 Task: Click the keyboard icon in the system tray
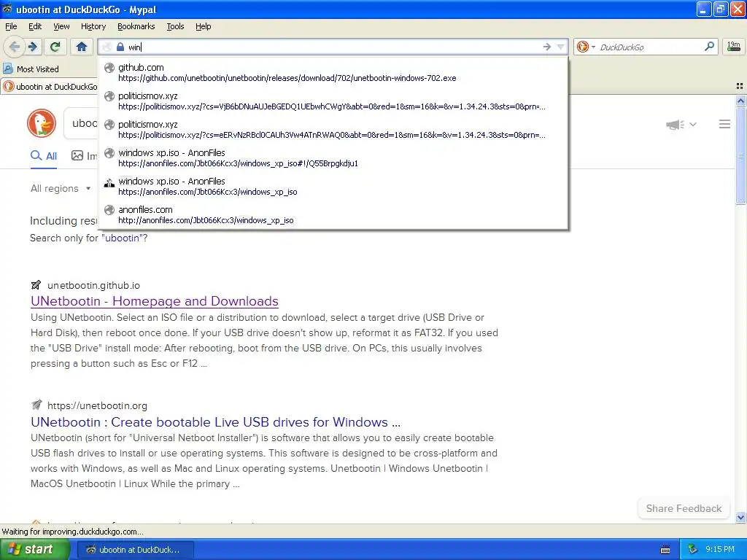(665, 550)
